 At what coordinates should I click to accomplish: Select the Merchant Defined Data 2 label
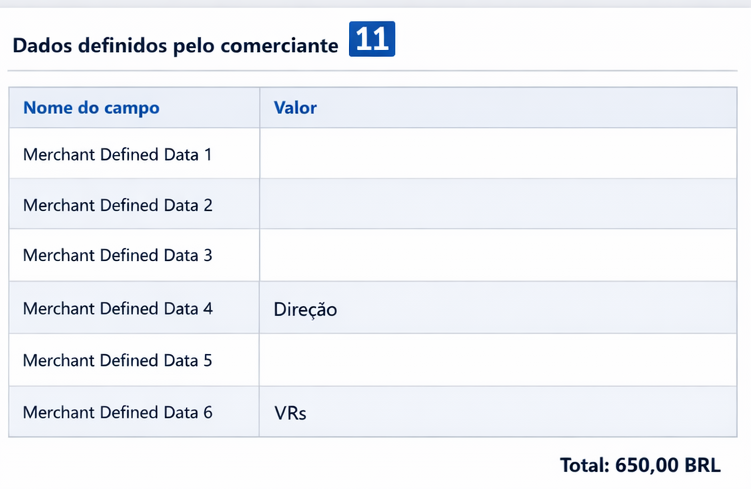(x=117, y=205)
